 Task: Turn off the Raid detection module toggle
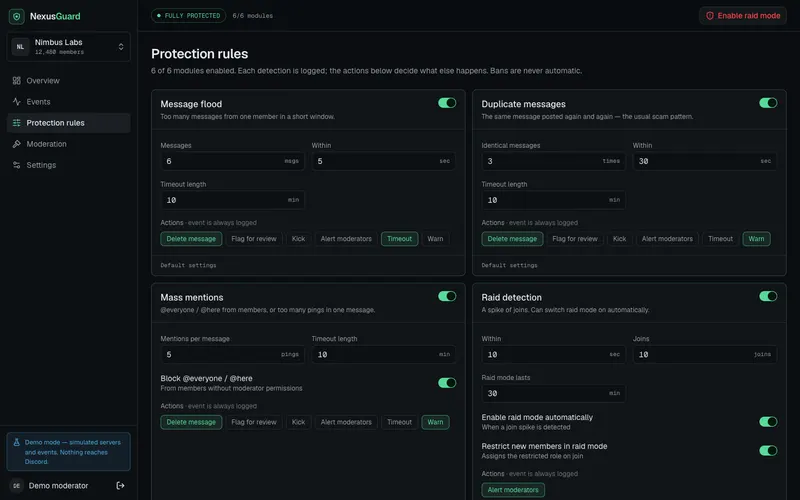[x=768, y=296]
